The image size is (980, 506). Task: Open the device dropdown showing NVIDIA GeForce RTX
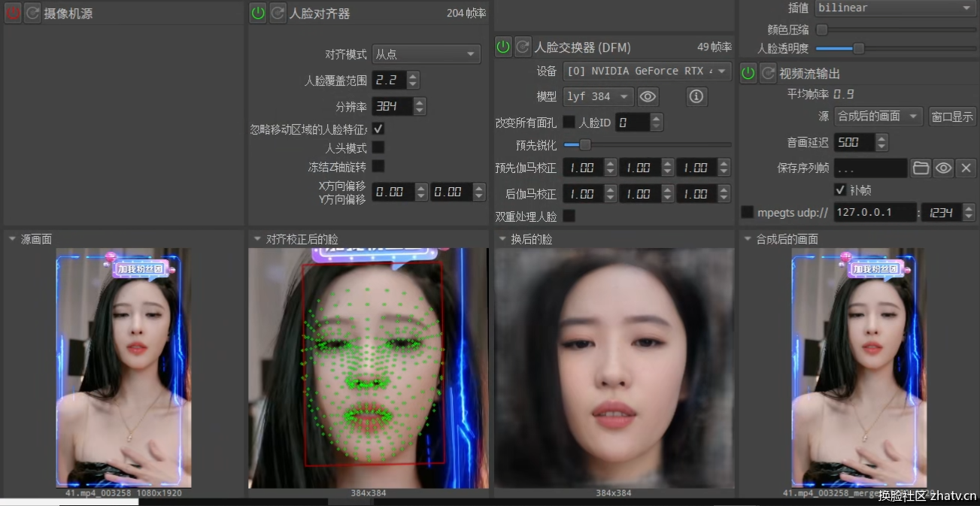[x=648, y=71]
